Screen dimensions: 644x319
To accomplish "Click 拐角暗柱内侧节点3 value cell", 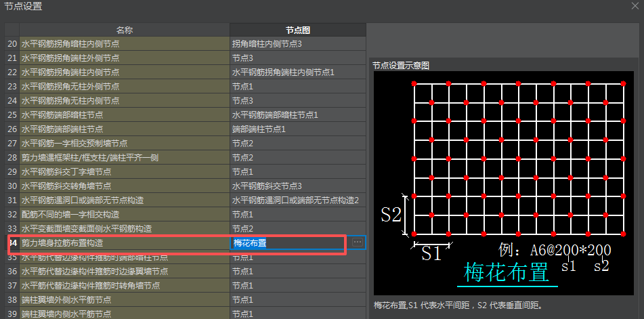I will point(298,43).
